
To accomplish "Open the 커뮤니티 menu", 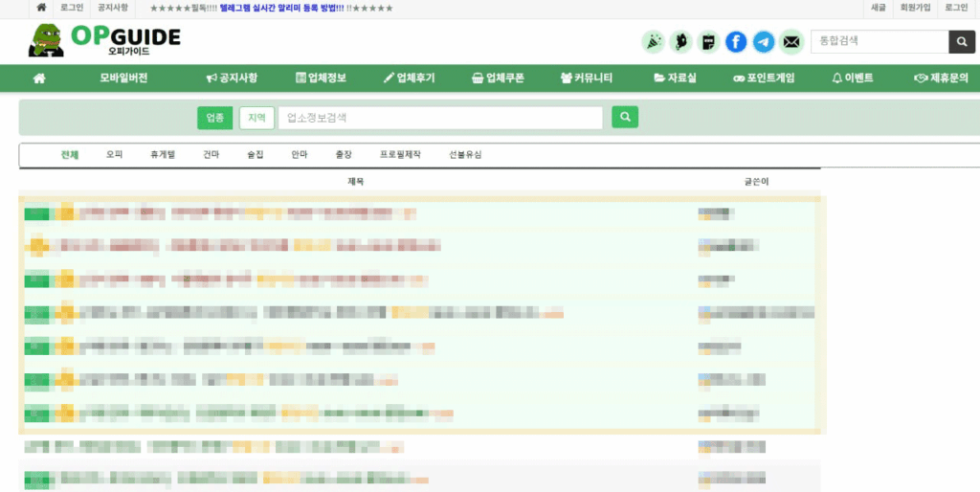I will [x=587, y=78].
